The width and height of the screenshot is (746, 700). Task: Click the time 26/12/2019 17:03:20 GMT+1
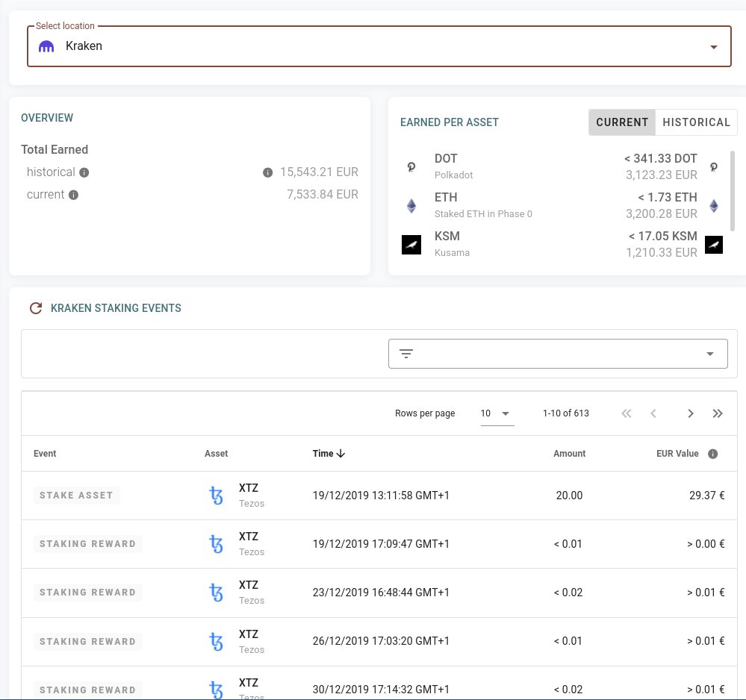pyautogui.click(x=381, y=641)
